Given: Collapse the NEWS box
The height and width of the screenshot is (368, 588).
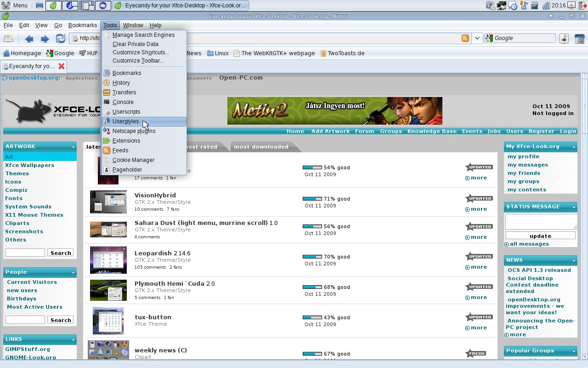Looking at the screenshot, I should click(574, 260).
